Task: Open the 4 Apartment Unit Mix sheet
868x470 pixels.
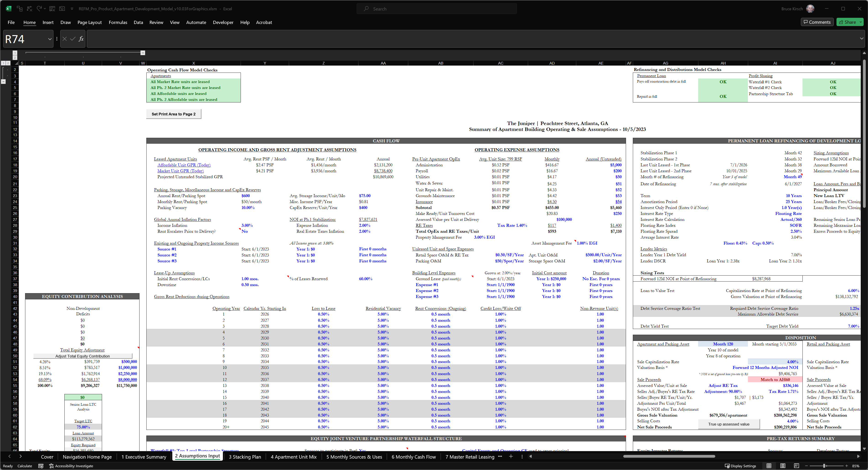Action: pyautogui.click(x=294, y=457)
